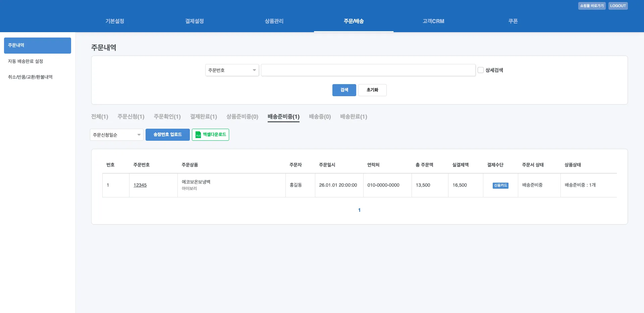Click the LOGOUT button

pyautogui.click(x=618, y=6)
